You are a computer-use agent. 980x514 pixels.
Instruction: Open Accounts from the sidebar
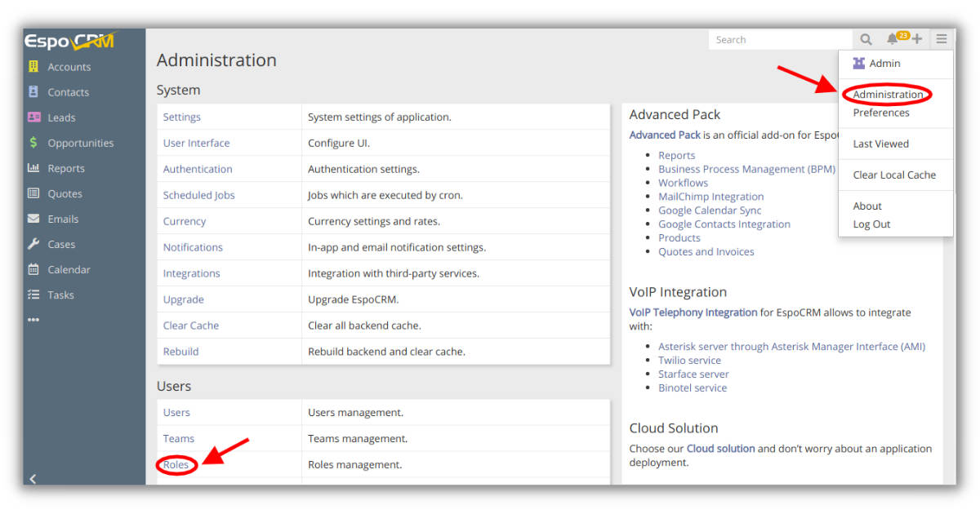pyautogui.click(x=69, y=66)
